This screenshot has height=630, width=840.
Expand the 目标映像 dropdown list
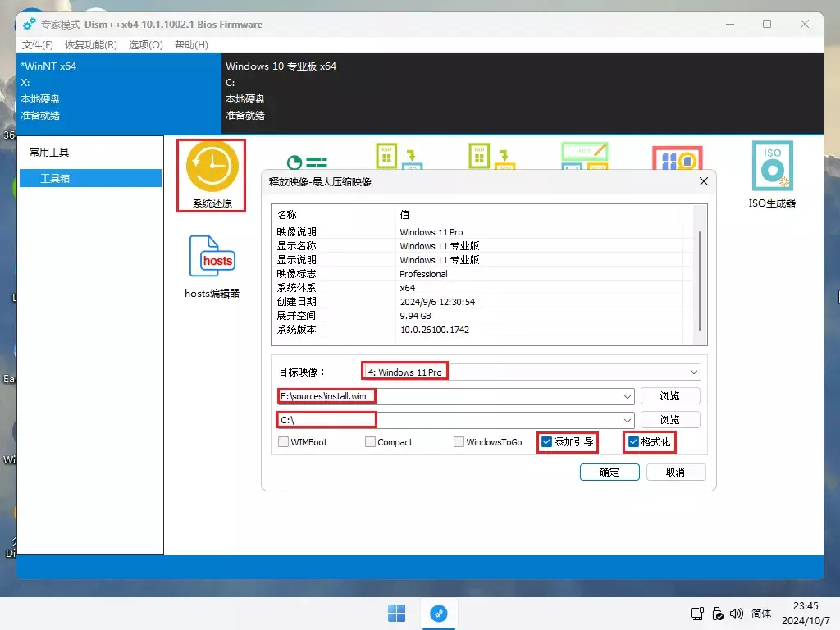coord(694,372)
